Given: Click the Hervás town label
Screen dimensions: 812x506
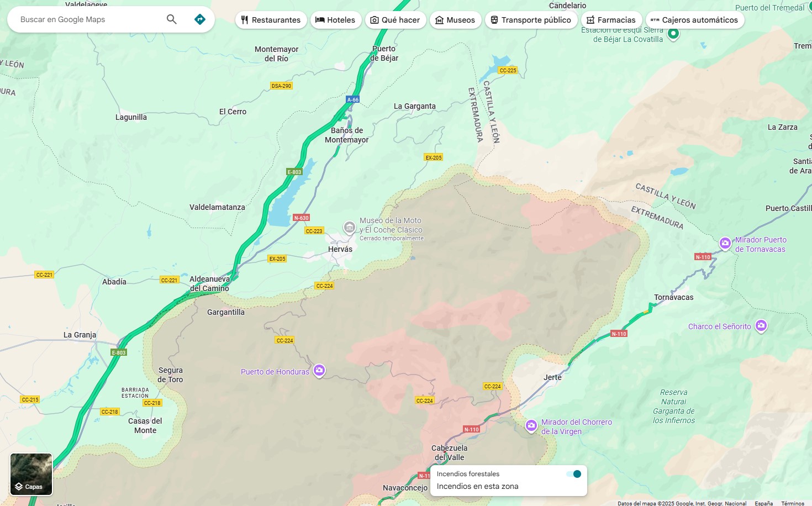Looking at the screenshot, I should tap(340, 249).
